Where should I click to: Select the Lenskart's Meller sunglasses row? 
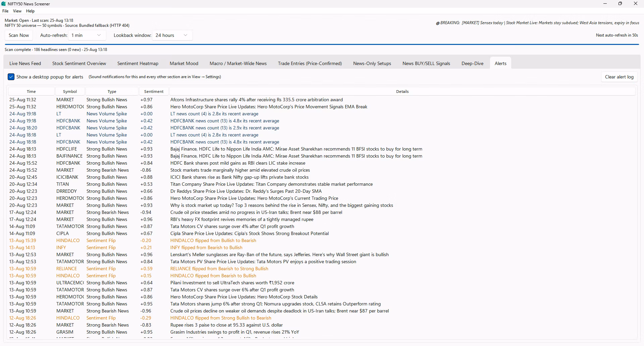pos(322,254)
